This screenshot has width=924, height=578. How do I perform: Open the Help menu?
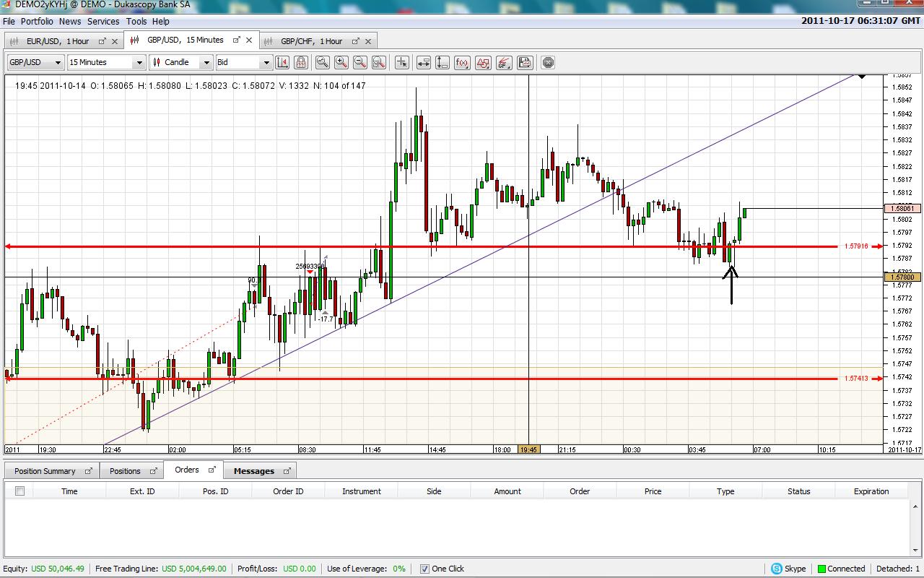click(161, 22)
